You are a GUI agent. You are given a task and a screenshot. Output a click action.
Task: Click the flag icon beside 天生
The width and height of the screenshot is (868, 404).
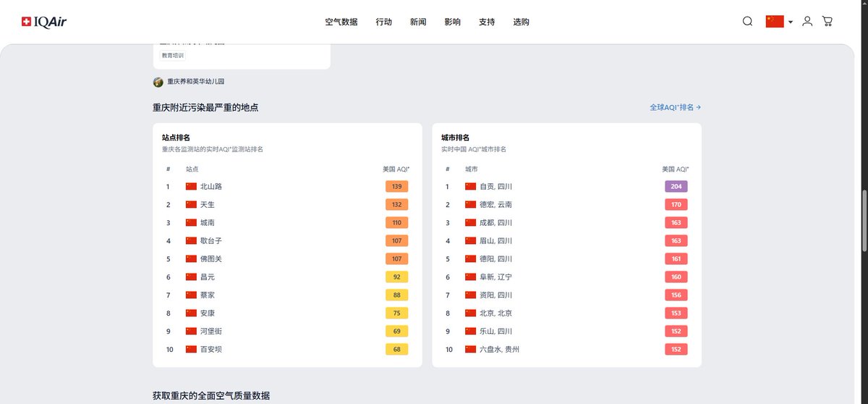191,204
